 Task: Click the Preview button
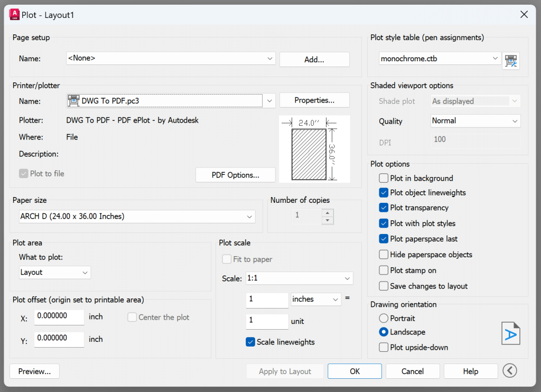(34, 371)
